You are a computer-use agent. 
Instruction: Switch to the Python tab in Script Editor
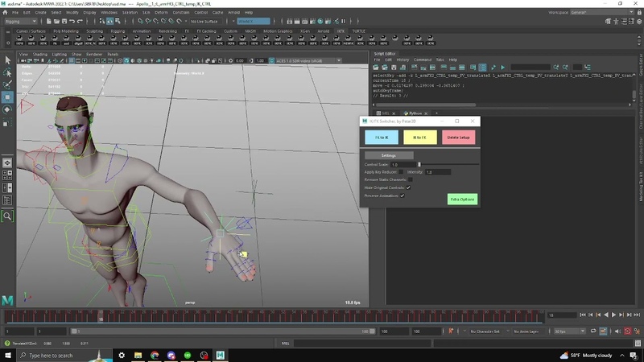[x=415, y=113]
